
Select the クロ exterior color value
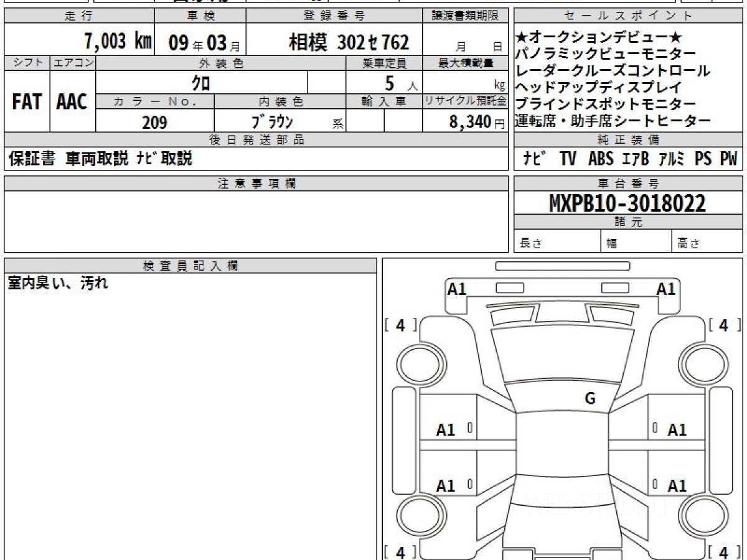tap(201, 82)
